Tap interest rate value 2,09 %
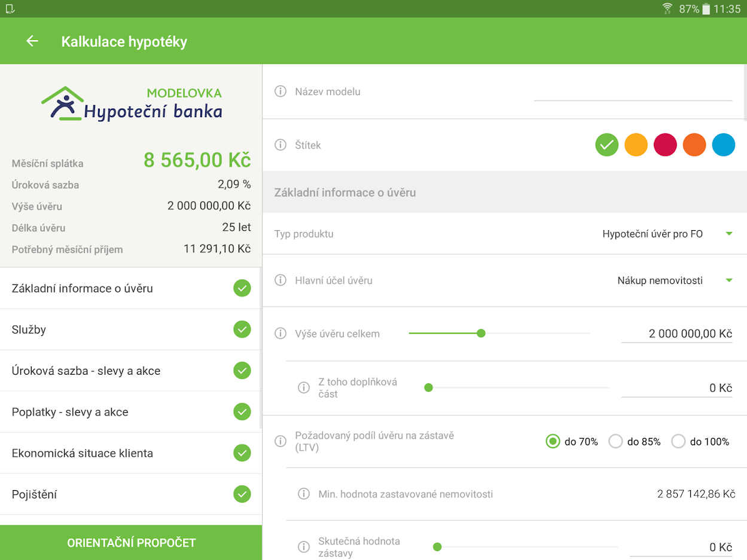 [234, 185]
